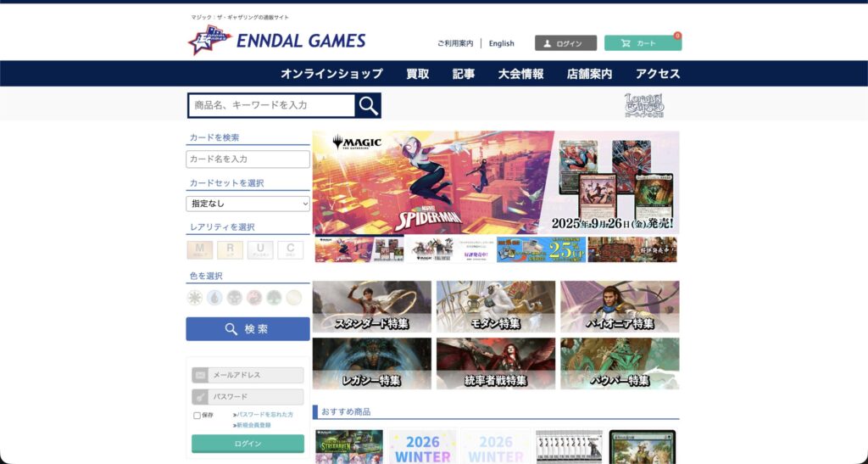The height and width of the screenshot is (464, 868).
Task: Open the Lorcana logo link
Action: coord(644,105)
